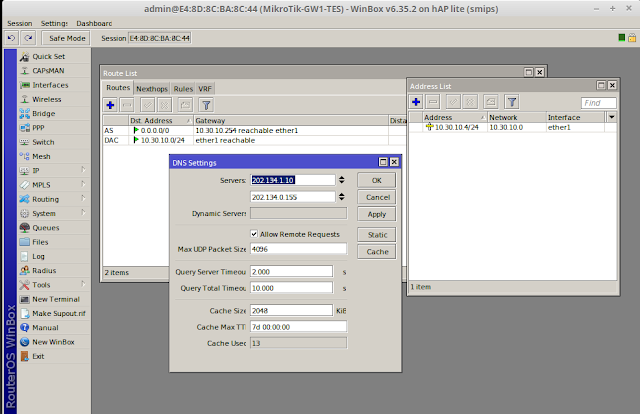The height and width of the screenshot is (414, 640).
Task: Expand the IP submenu in the sidebar
Action: [83, 169]
